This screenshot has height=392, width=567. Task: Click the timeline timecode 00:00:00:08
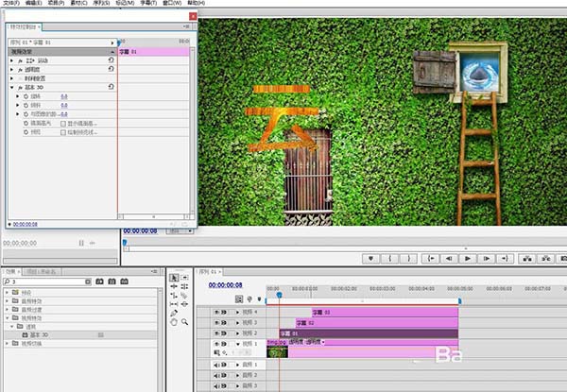(x=227, y=284)
